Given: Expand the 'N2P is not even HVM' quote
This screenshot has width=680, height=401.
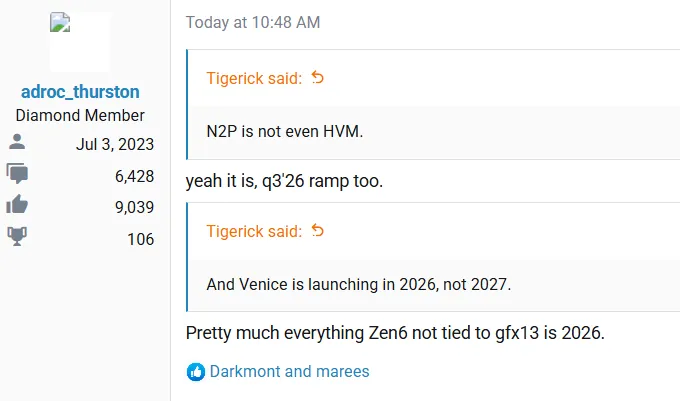Looking at the screenshot, I should click(435, 132).
